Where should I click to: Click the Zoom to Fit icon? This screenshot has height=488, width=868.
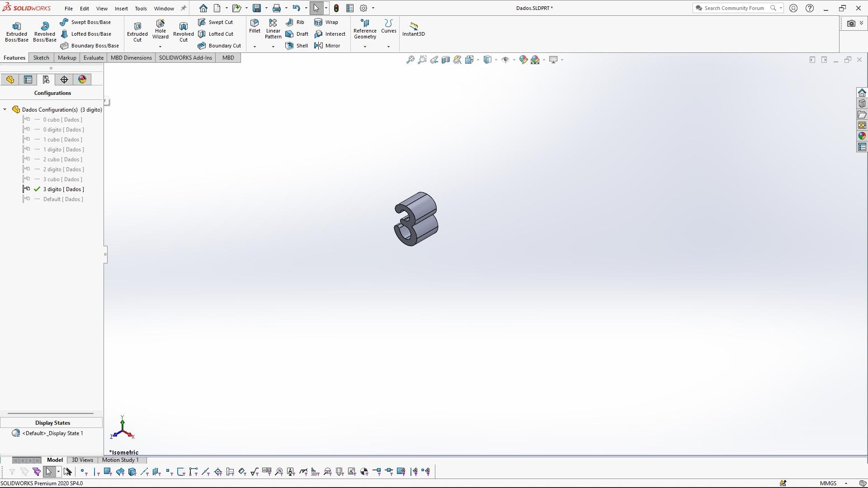[410, 60]
